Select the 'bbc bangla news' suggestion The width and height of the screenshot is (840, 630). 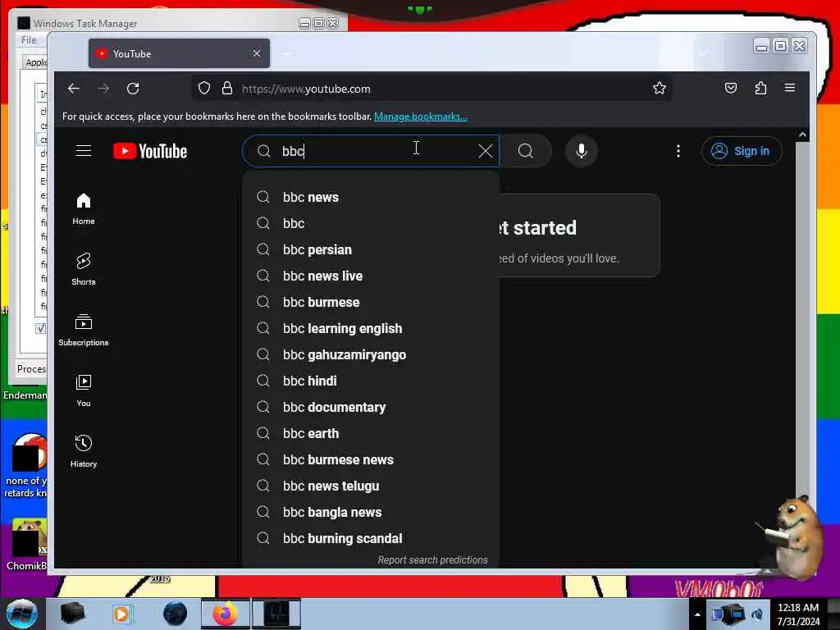click(371, 512)
